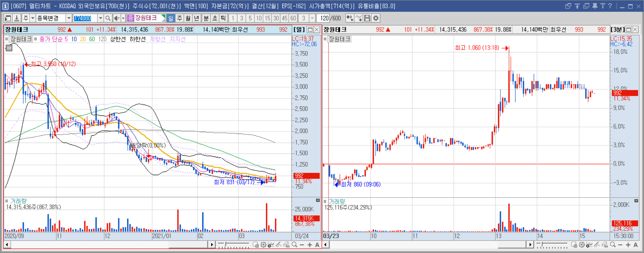
Task: Click the line-tool icon next to save
Action: [359, 18]
